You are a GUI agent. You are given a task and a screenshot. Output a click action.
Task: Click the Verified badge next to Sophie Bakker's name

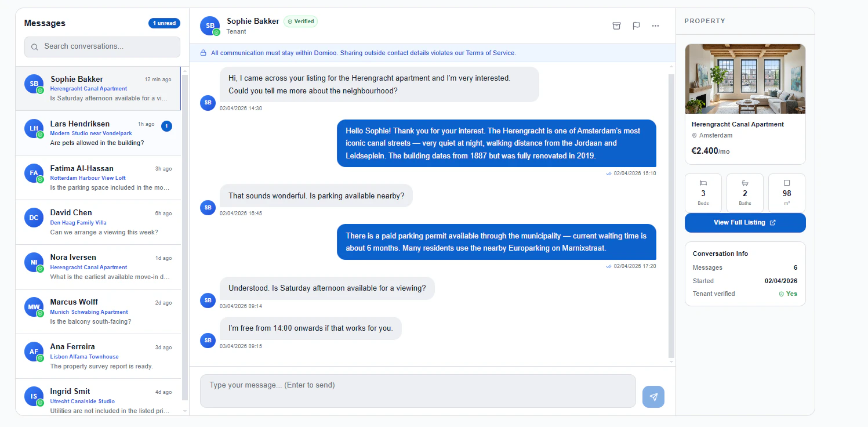pyautogui.click(x=300, y=21)
